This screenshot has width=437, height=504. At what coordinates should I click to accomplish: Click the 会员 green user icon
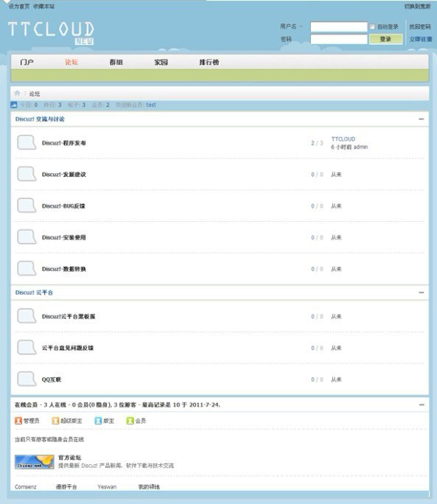pyautogui.click(x=130, y=421)
